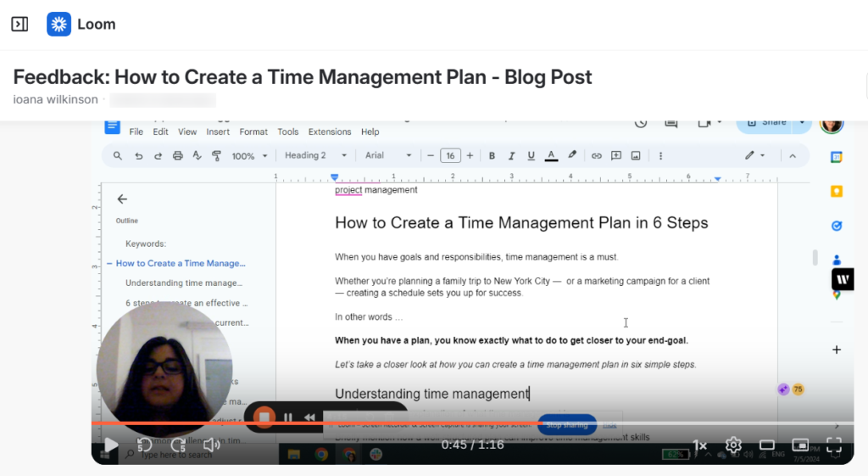
Task: Open the Heading 2 style dropdown
Action: coord(315,156)
